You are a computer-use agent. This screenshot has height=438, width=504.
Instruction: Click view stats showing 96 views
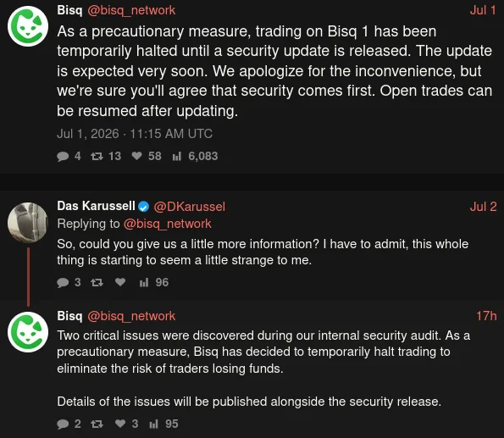tap(144, 283)
